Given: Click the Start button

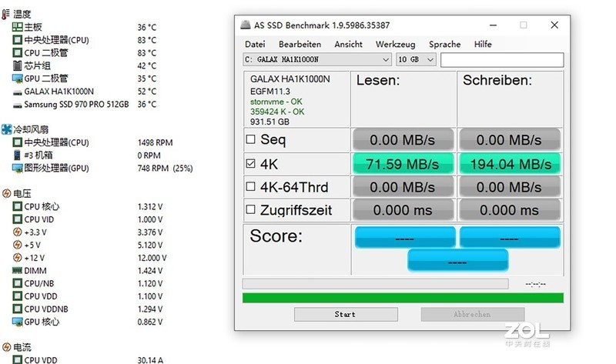Looking at the screenshot, I should pos(346,314).
